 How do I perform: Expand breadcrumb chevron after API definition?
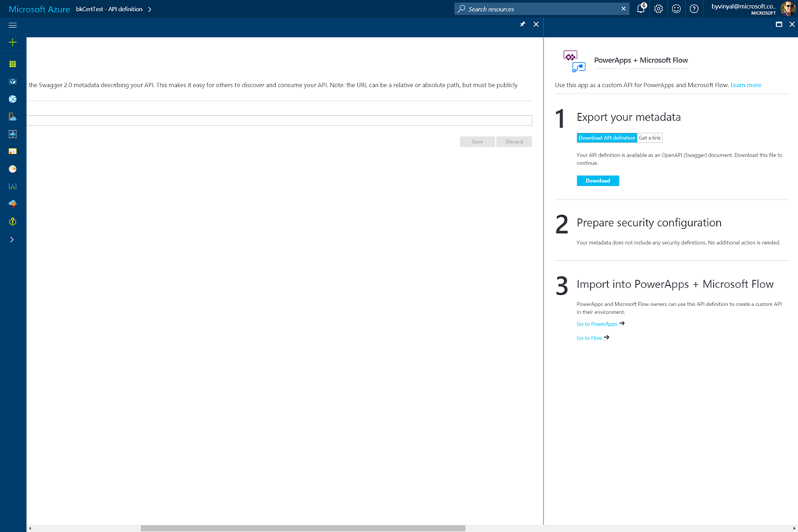coord(150,9)
